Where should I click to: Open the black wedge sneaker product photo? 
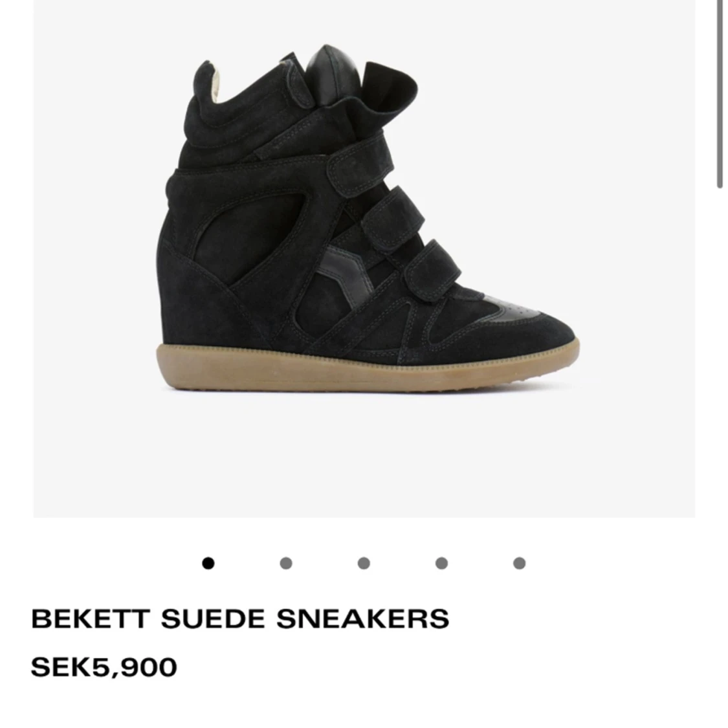click(364, 259)
